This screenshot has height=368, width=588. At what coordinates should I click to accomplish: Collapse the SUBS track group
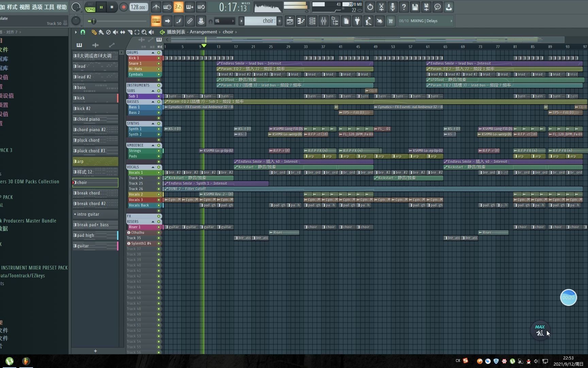(x=153, y=91)
